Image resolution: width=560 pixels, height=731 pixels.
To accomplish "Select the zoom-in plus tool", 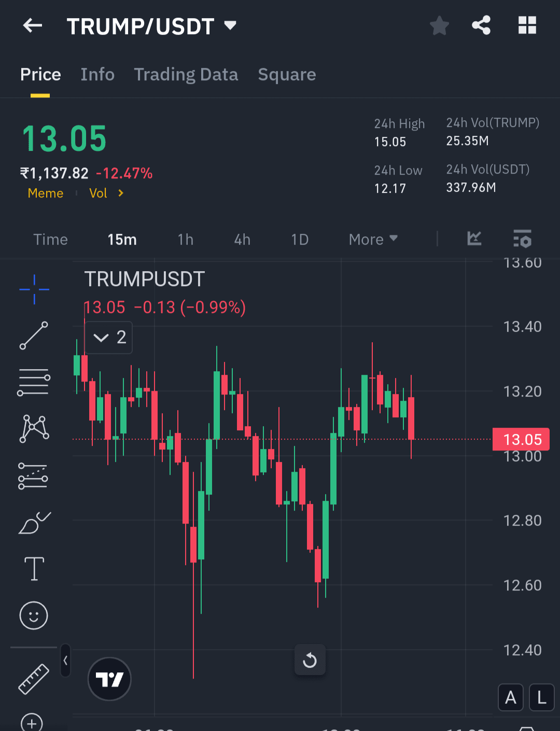I will coord(32,722).
